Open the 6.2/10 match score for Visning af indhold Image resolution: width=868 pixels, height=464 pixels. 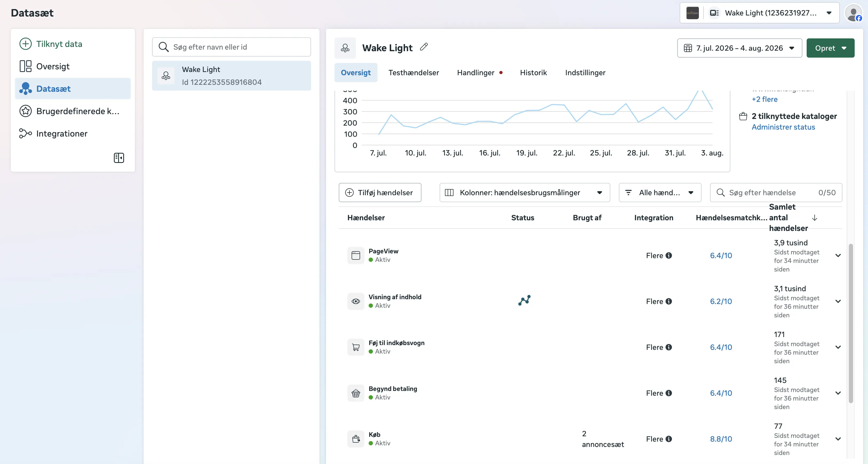coord(721,301)
